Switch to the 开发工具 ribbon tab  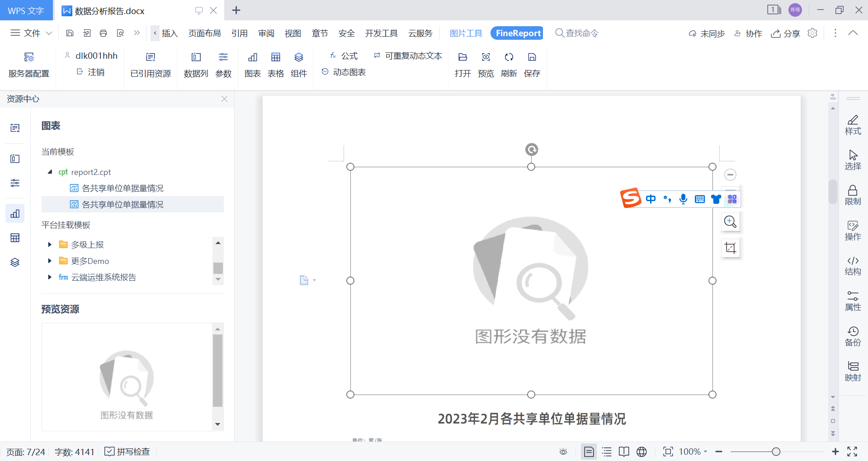(x=382, y=33)
